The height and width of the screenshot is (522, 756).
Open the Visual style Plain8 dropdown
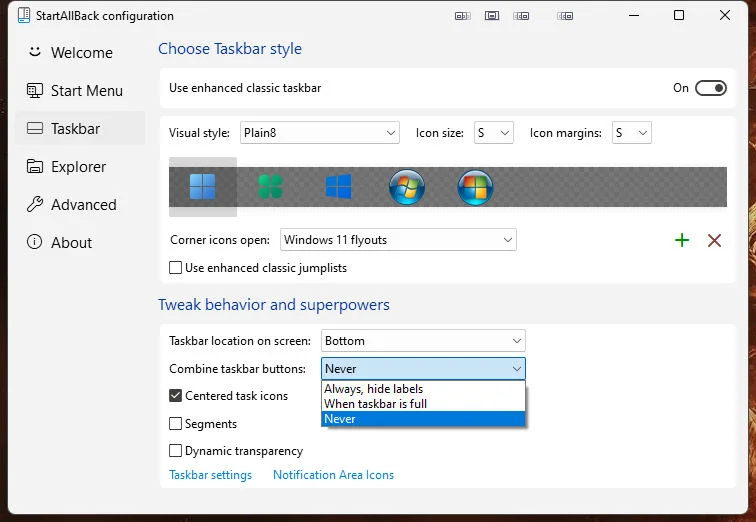click(x=320, y=133)
